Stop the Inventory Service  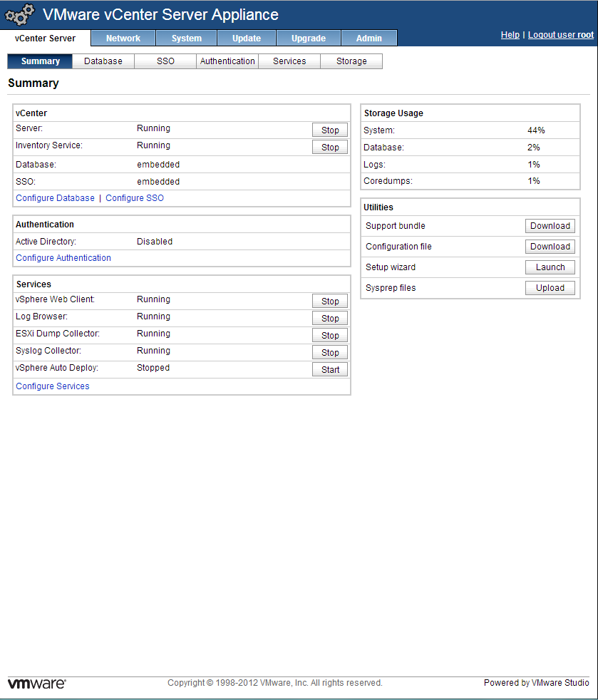(330, 148)
